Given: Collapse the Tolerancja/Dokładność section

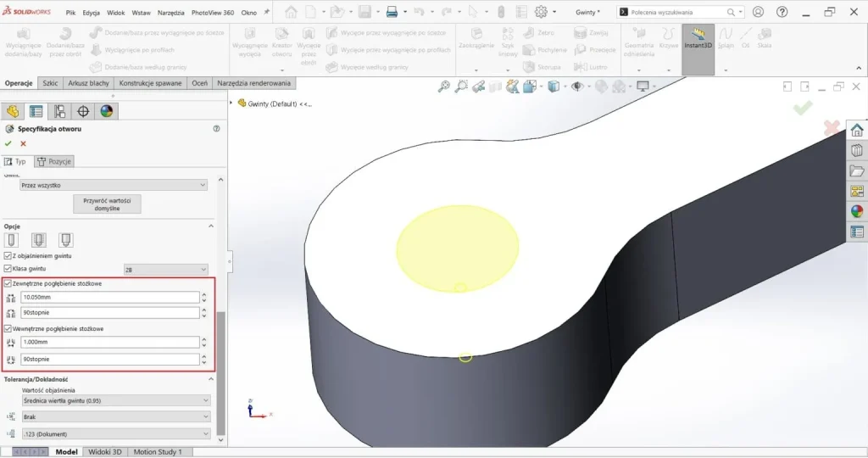Looking at the screenshot, I should [211, 379].
